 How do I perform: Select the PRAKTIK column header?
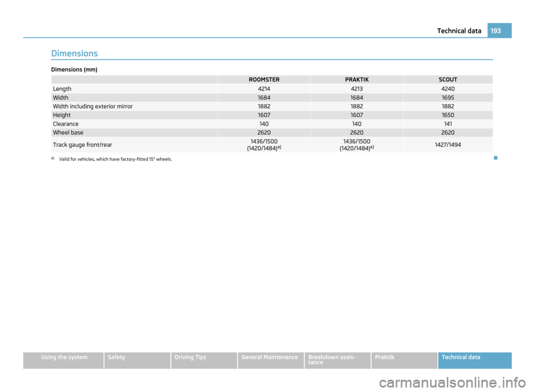[357, 80]
